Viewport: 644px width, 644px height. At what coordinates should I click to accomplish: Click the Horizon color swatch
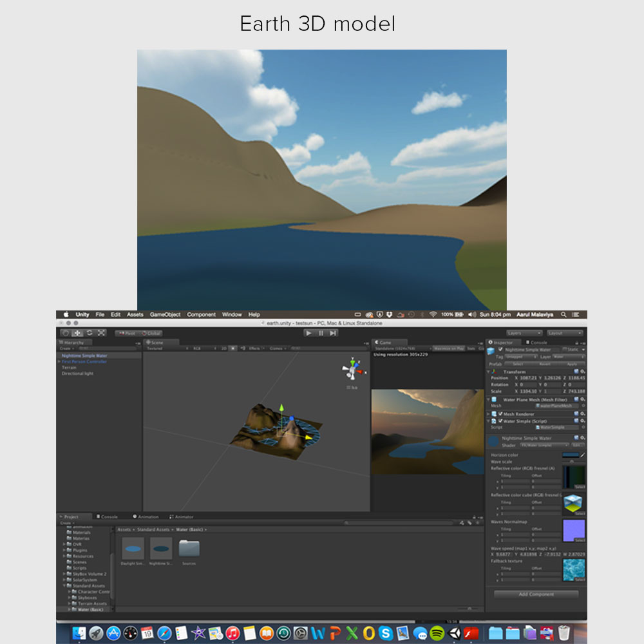(571, 455)
